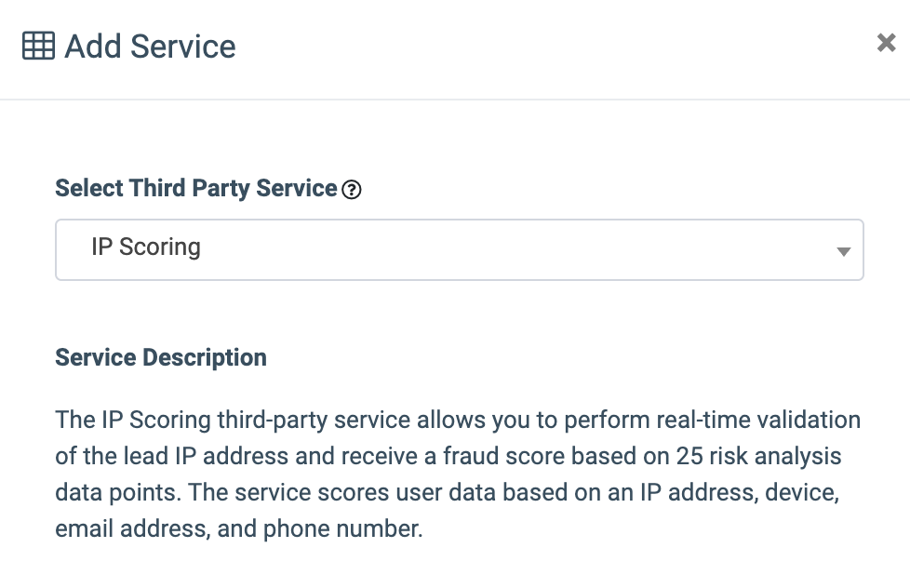Click the line starting data points

pyautogui.click(x=447, y=492)
